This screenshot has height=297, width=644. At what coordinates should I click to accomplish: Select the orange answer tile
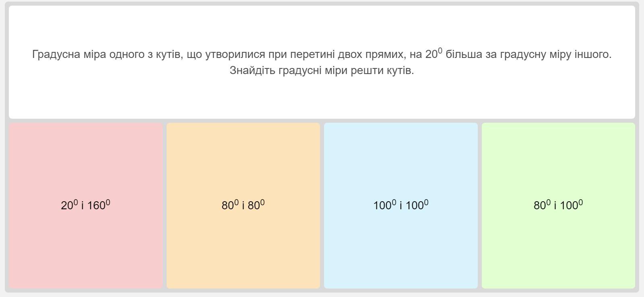coord(243,161)
